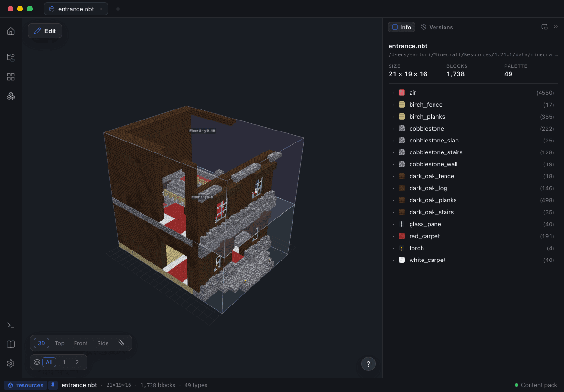Click the birch_fence block icon
The image size is (564, 392).
tap(402, 104)
